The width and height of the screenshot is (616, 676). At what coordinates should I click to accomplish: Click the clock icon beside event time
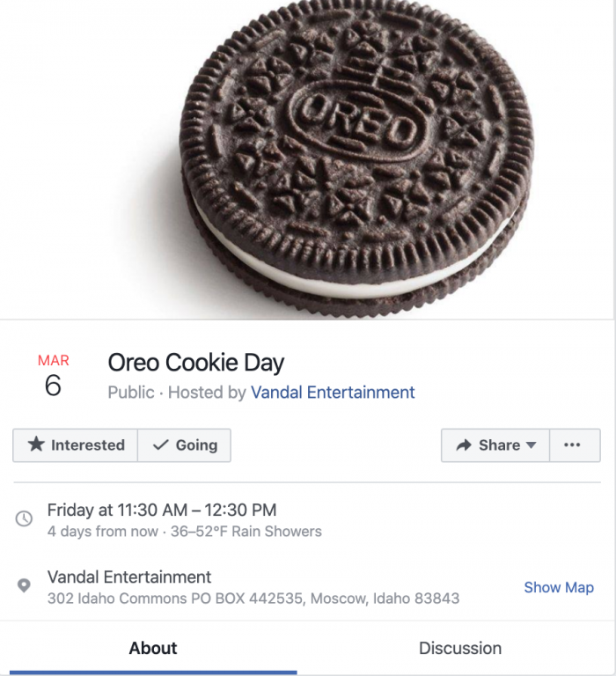(x=25, y=519)
